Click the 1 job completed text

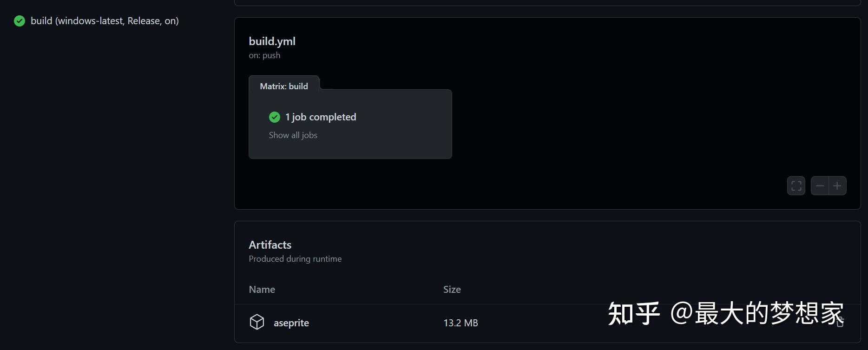(x=321, y=117)
